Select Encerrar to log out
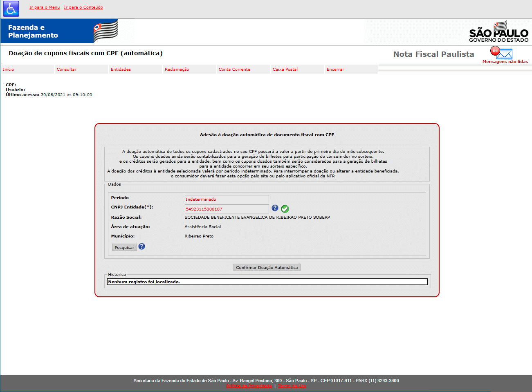532x392 pixels. [x=335, y=69]
